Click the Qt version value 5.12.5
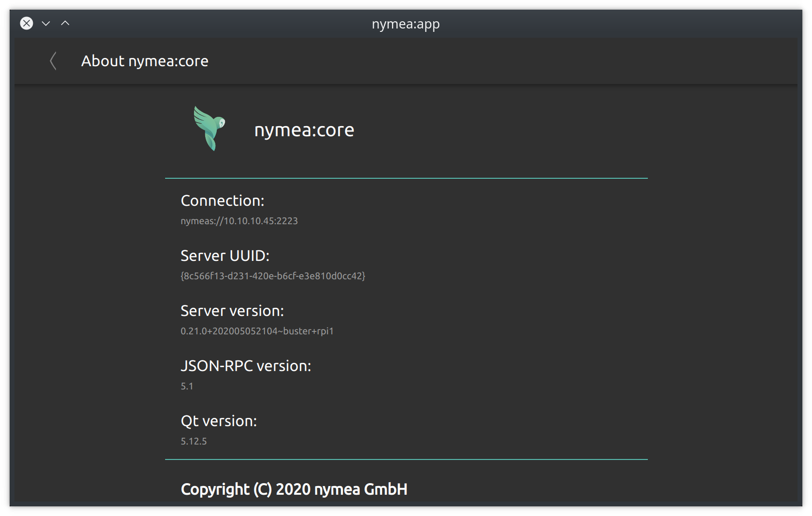This screenshot has width=812, height=516. pyautogui.click(x=194, y=441)
